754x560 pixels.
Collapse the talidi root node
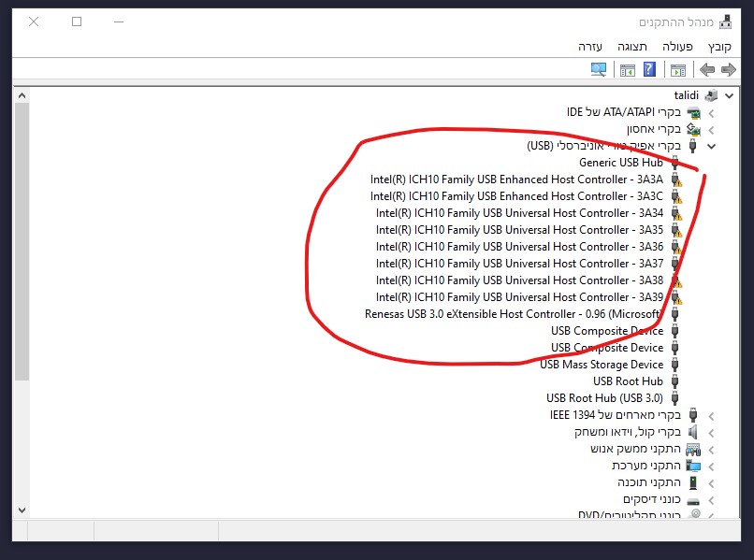tap(730, 95)
